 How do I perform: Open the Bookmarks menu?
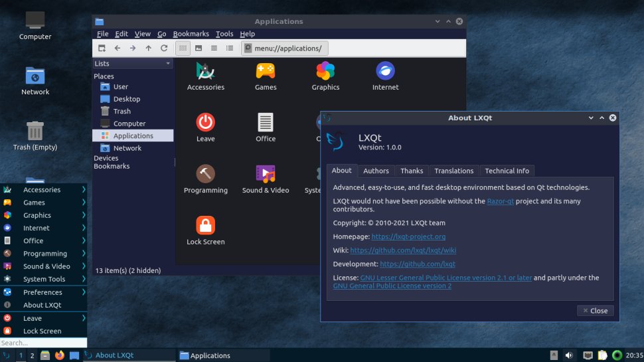pos(191,34)
